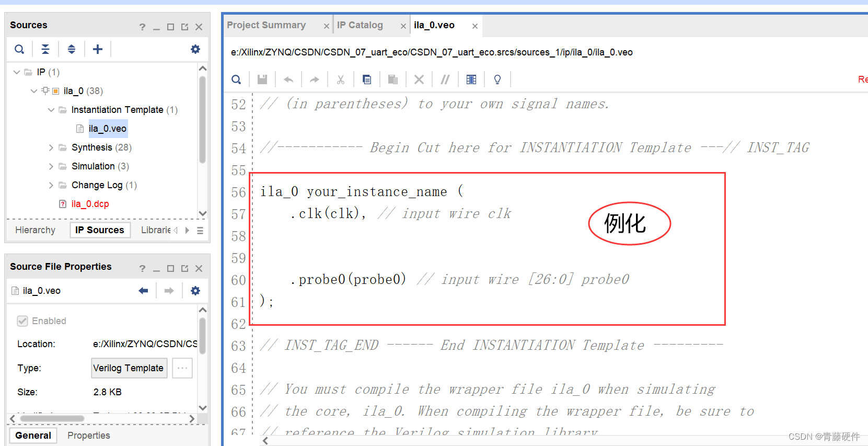Viewport: 868px width, 446px height.
Task: Expand the Change Log (1) folder
Action: [51, 185]
